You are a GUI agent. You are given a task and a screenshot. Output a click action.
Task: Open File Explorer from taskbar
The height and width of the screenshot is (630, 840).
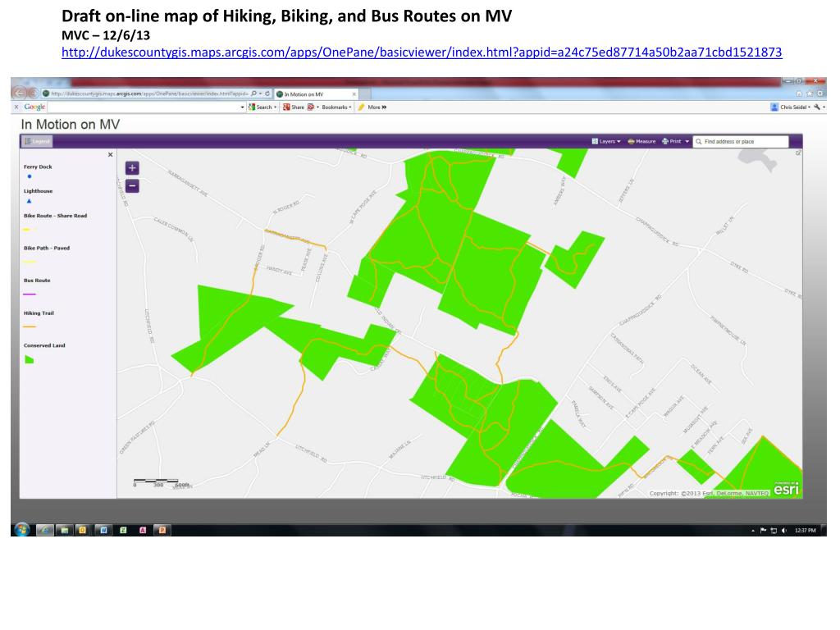(x=64, y=530)
